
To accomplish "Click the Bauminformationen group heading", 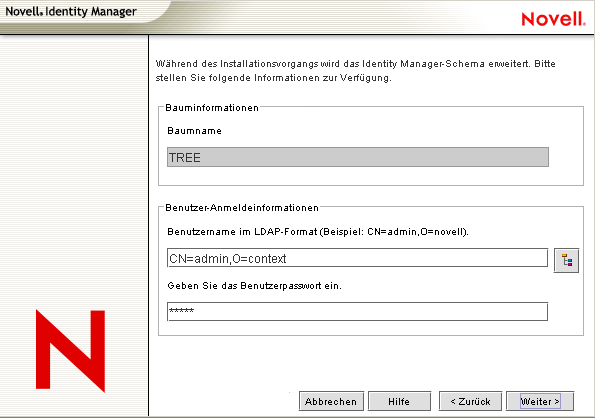I will pos(212,108).
